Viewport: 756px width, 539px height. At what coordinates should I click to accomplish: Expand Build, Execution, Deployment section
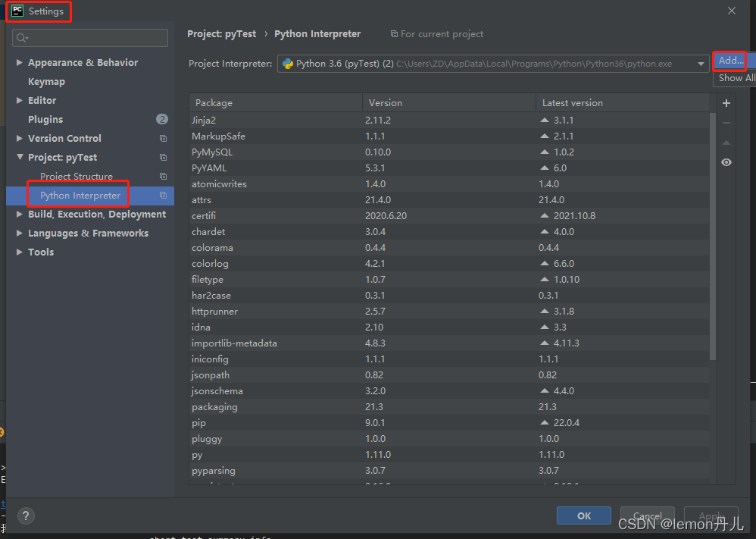19,215
